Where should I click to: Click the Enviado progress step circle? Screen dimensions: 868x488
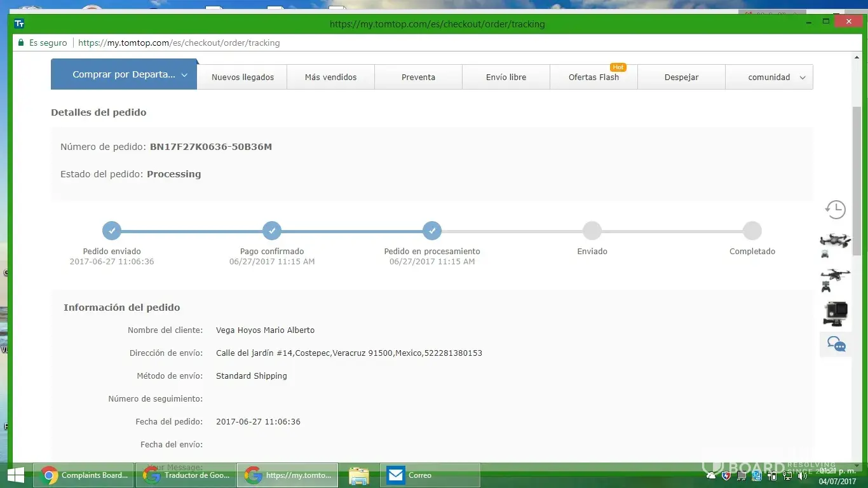[x=592, y=231]
